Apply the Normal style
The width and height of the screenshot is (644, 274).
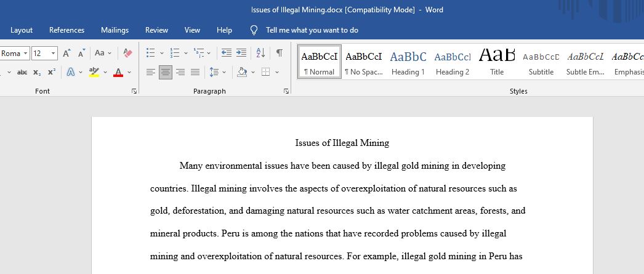tap(319, 62)
